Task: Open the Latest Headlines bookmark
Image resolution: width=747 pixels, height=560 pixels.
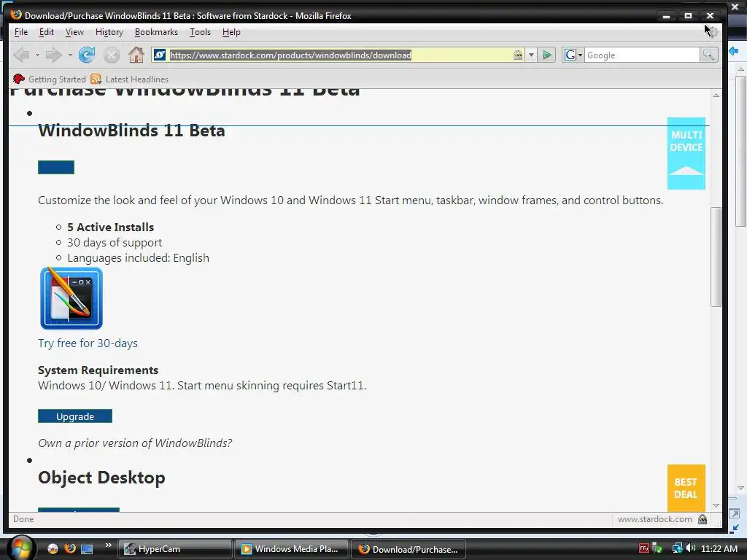Action: 130,79
